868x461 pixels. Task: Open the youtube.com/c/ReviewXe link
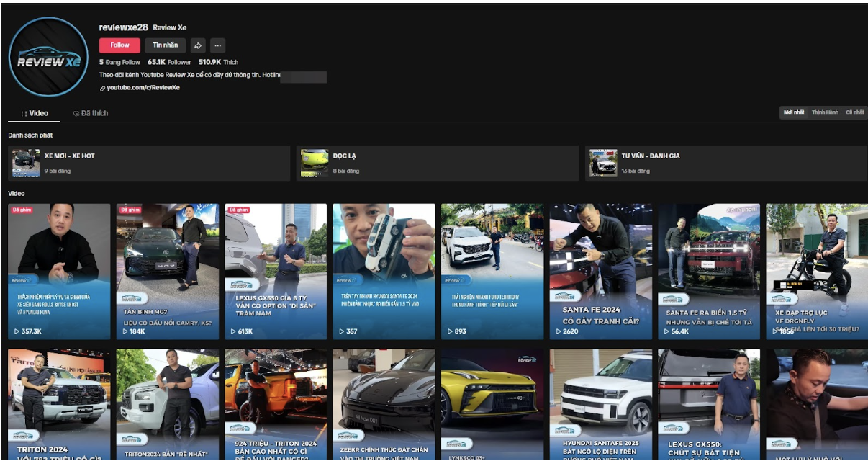coord(143,88)
